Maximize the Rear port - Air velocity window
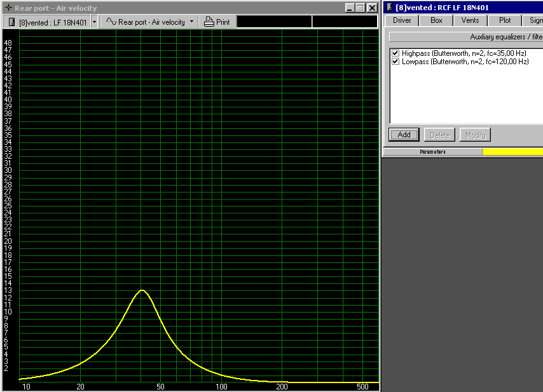This screenshot has height=392, width=543. pyautogui.click(x=361, y=8)
